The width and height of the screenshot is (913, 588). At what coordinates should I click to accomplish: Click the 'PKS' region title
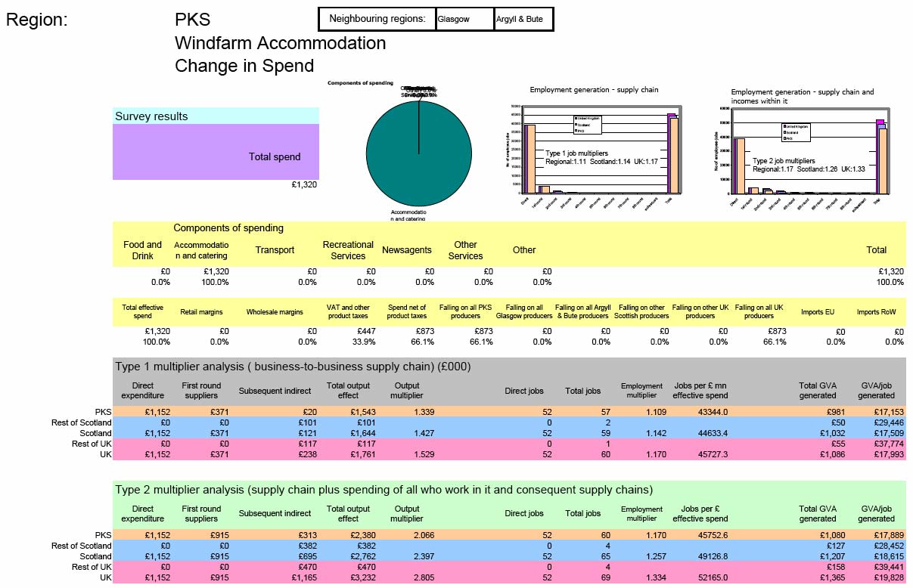(193, 20)
